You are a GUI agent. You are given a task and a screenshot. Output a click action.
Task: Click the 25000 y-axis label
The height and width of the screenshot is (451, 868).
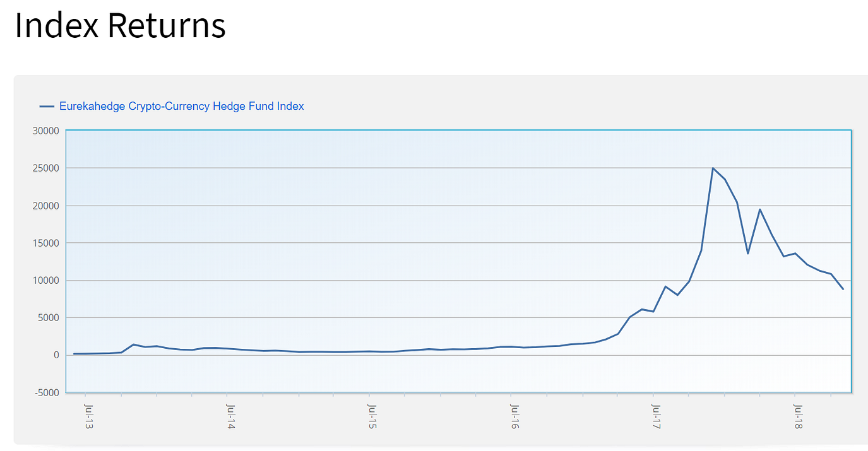click(x=45, y=168)
